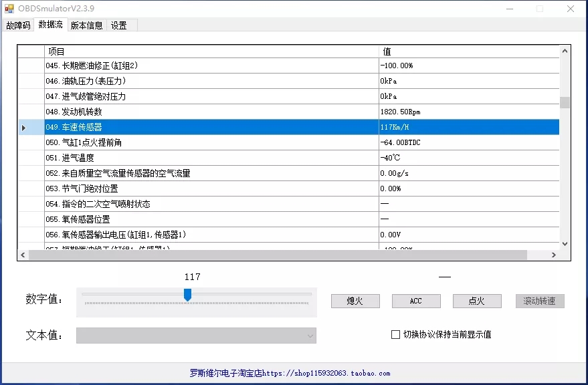The width and height of the screenshot is (588, 385).
Task: Click the horizontal scrollbar right arrow
Action: click(554, 255)
